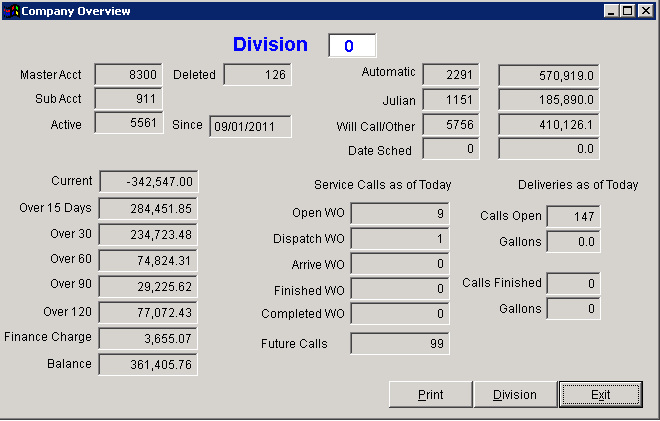Select the Arrive WO field
This screenshot has height=421, width=660.
click(x=400, y=264)
